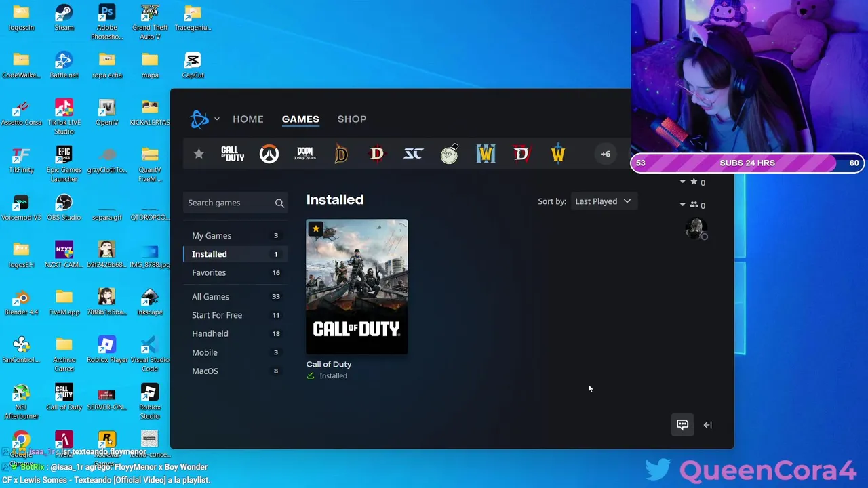This screenshot has width=868, height=488.
Task: Open the Diablo IV icon
Action: coord(521,154)
